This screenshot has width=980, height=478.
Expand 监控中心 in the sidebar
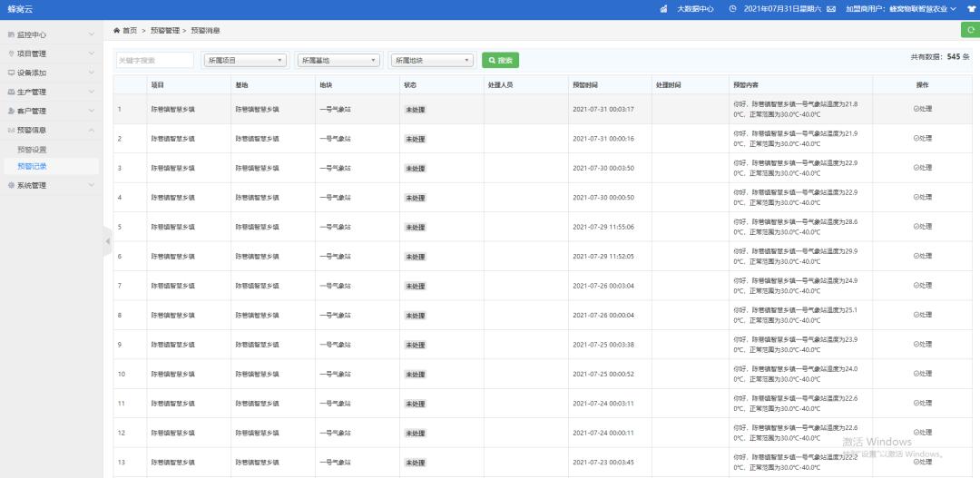50,34
